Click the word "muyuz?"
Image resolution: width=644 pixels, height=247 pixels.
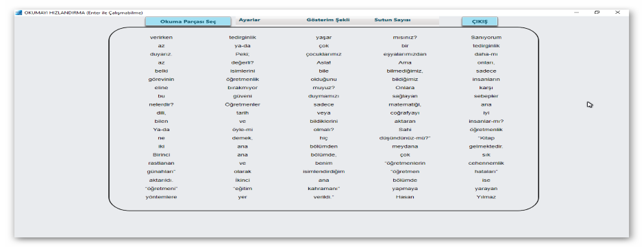click(323, 88)
